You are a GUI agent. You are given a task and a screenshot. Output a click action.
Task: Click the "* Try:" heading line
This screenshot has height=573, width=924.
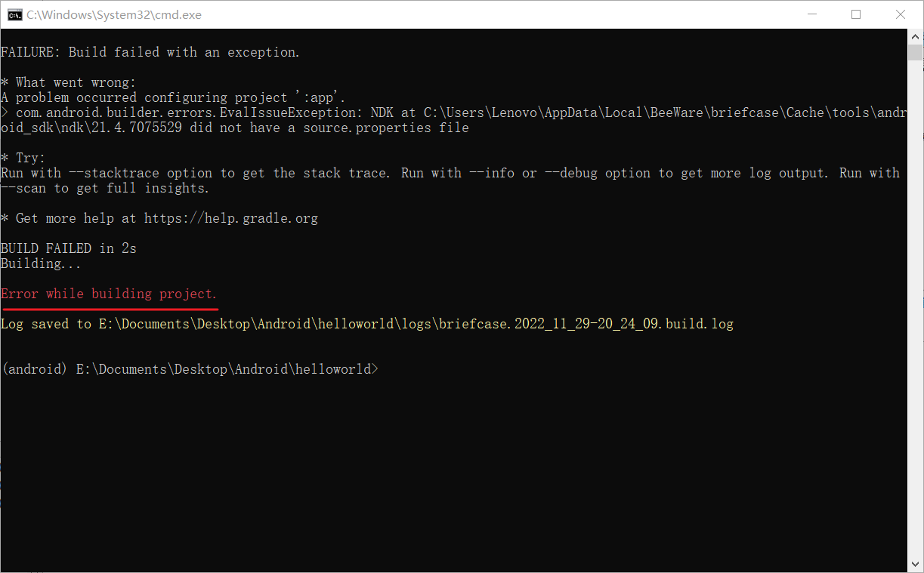tap(23, 158)
